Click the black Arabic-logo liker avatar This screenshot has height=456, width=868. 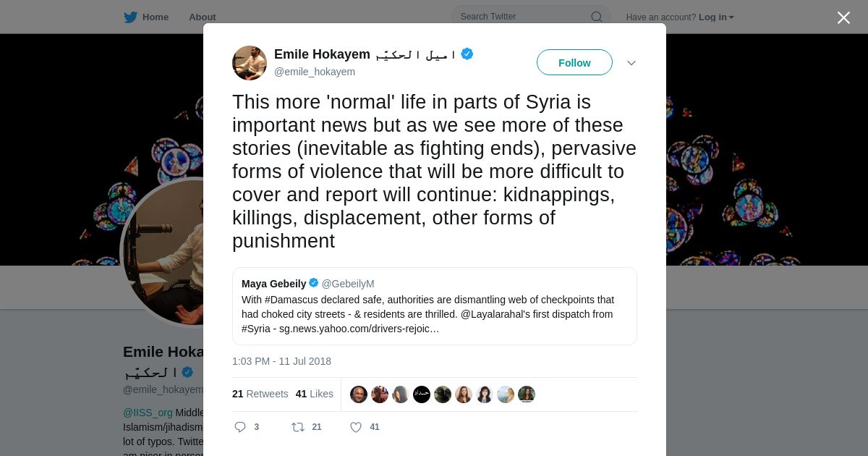pos(422,394)
